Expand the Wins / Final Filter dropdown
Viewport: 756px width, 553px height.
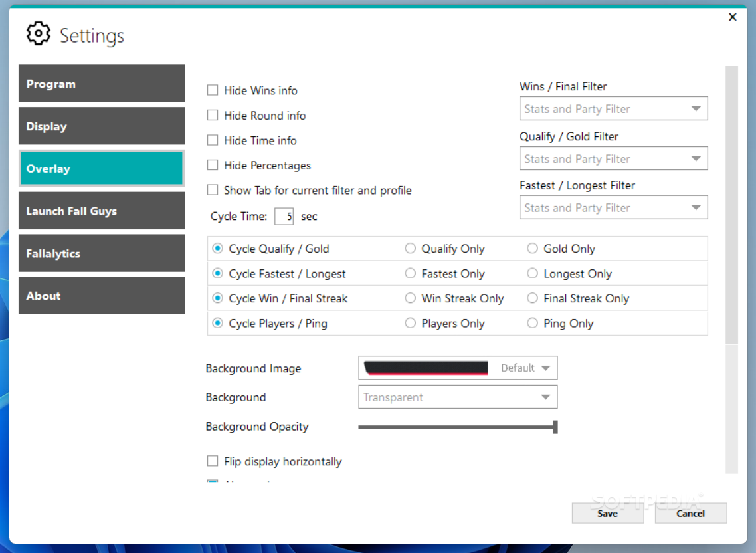pyautogui.click(x=613, y=108)
